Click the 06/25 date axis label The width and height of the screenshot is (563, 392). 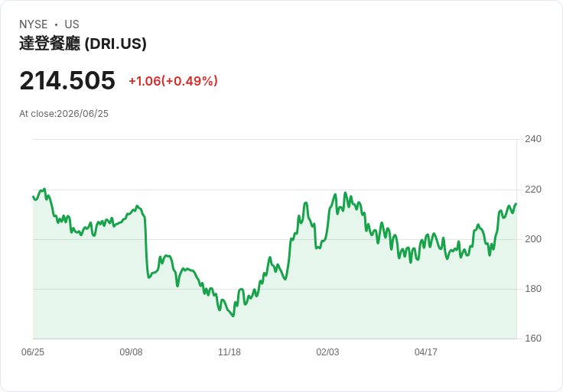33,352
